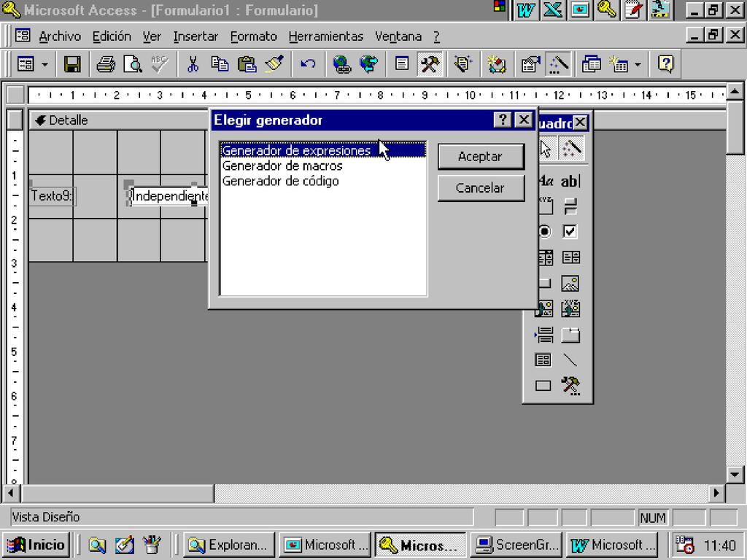Open the Ventana menu
Viewport: 747px width, 560px height.
(x=398, y=36)
